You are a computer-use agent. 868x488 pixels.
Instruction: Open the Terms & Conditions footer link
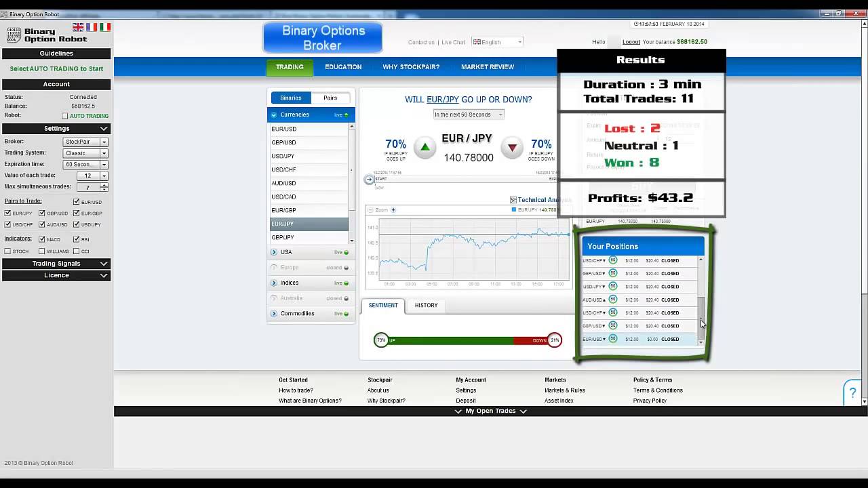658,390
